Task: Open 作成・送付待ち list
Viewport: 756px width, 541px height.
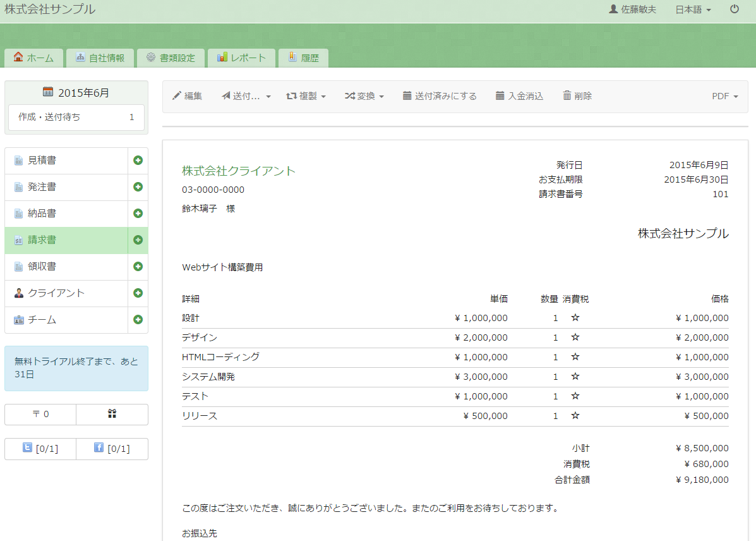Action: [x=76, y=118]
